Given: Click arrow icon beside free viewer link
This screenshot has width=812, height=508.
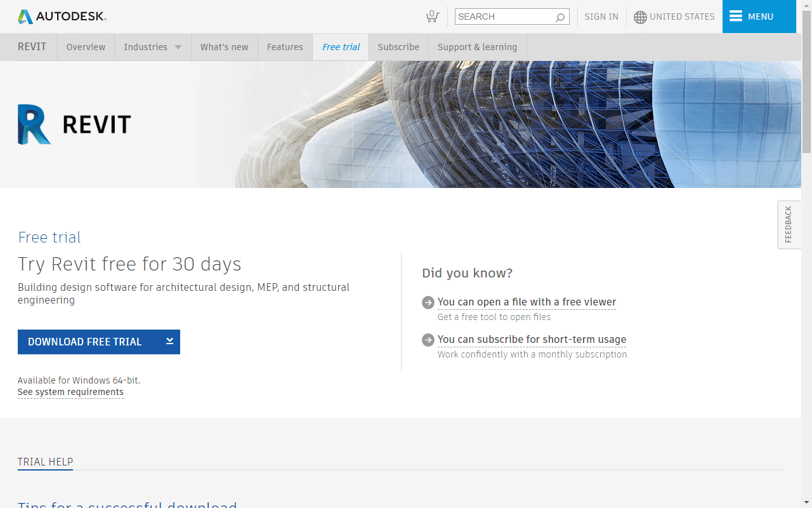Looking at the screenshot, I should click(x=428, y=302).
